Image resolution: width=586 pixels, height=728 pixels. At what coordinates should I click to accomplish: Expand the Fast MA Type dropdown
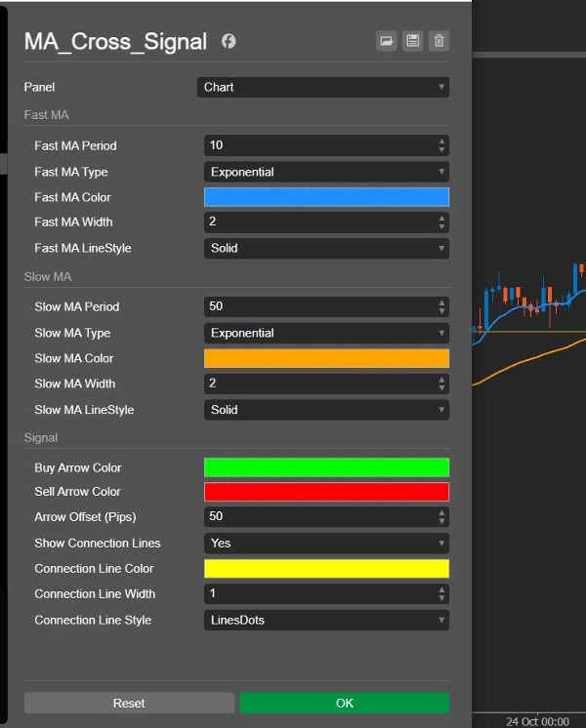326,172
